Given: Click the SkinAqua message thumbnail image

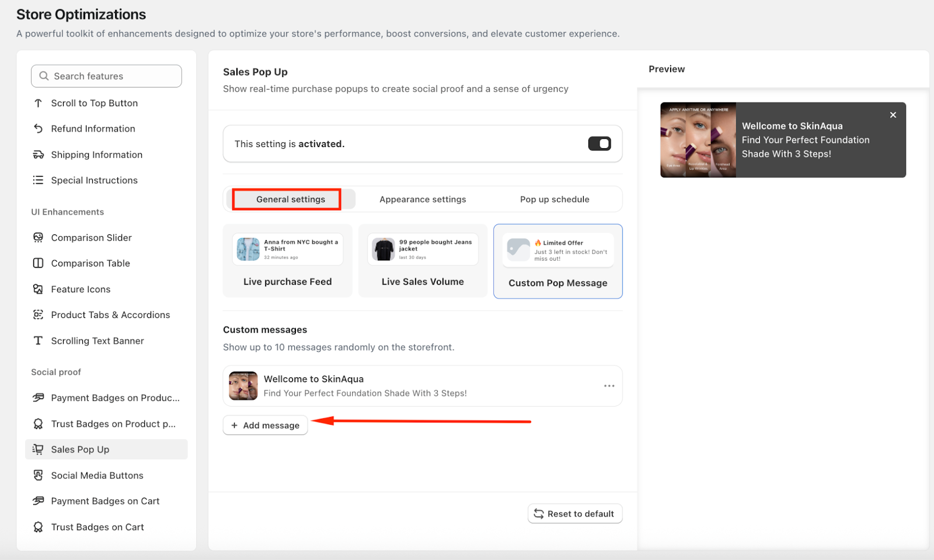Looking at the screenshot, I should click(x=243, y=386).
